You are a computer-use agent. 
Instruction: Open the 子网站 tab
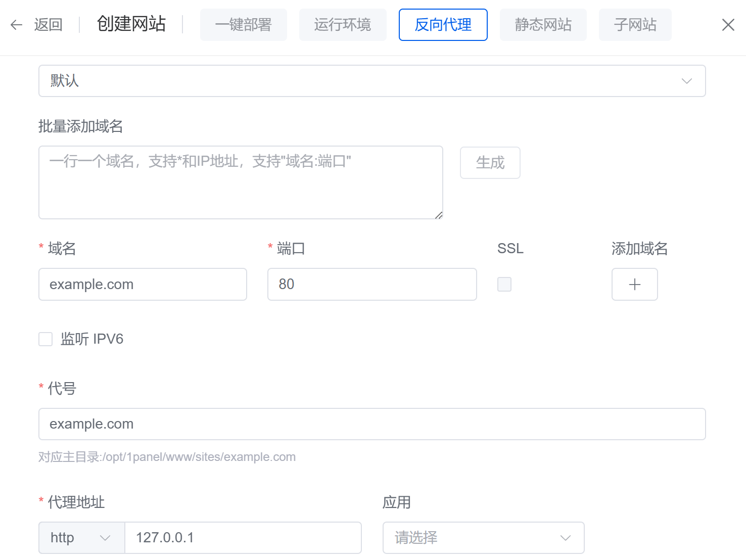pos(635,25)
